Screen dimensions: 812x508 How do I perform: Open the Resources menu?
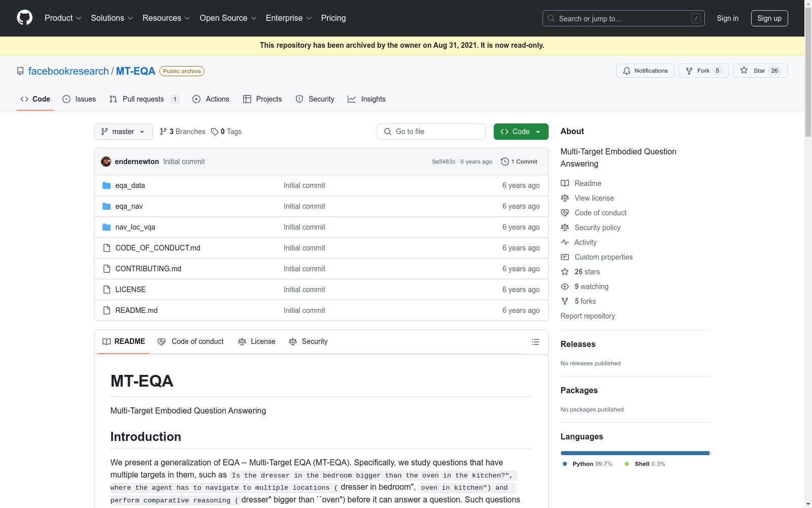(x=166, y=18)
